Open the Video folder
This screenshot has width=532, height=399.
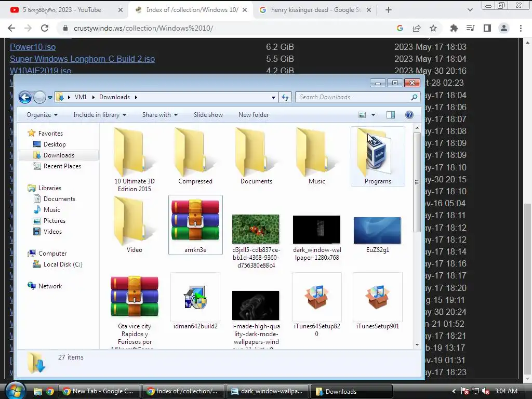(135, 224)
